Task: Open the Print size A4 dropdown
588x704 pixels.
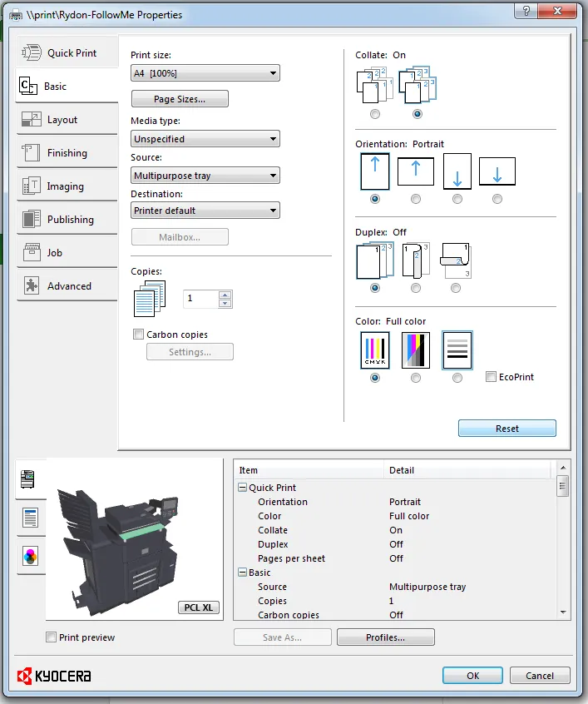Action: point(205,73)
